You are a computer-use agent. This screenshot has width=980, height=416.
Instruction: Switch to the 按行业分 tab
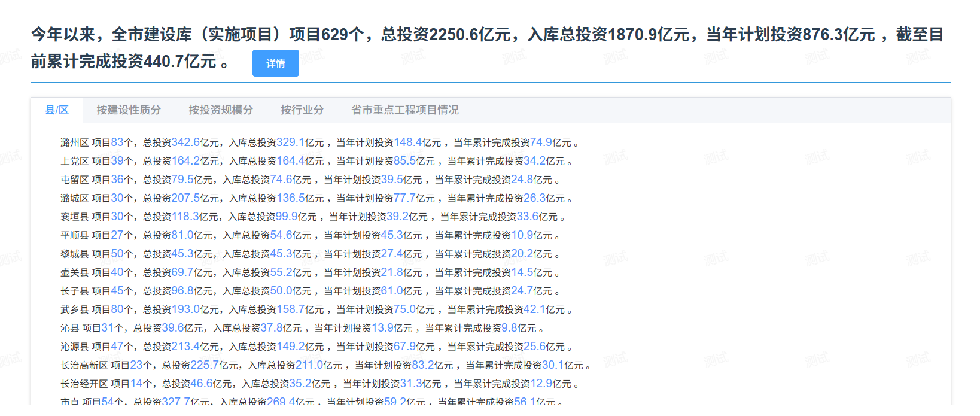click(x=302, y=110)
